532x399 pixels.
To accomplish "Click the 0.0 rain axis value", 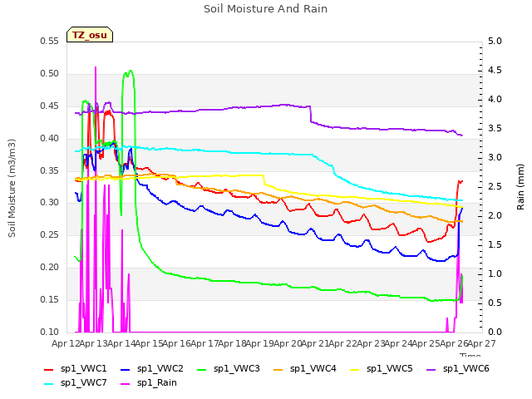I will 495,332.
